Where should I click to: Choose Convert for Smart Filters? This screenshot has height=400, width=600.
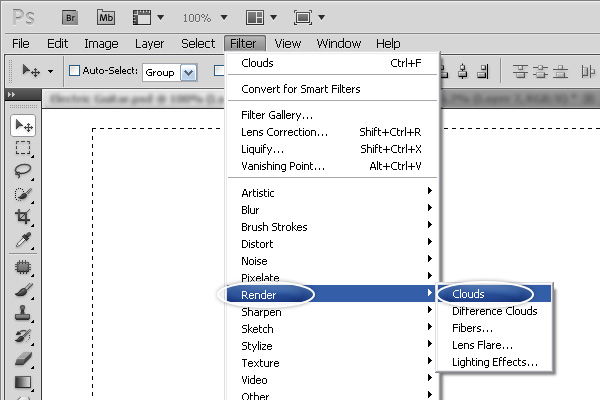pyautogui.click(x=332, y=89)
